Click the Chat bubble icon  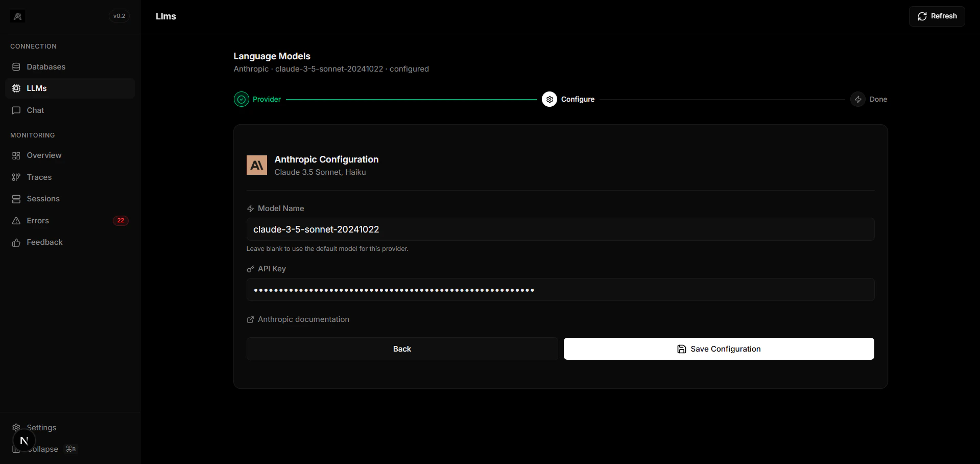click(x=16, y=110)
